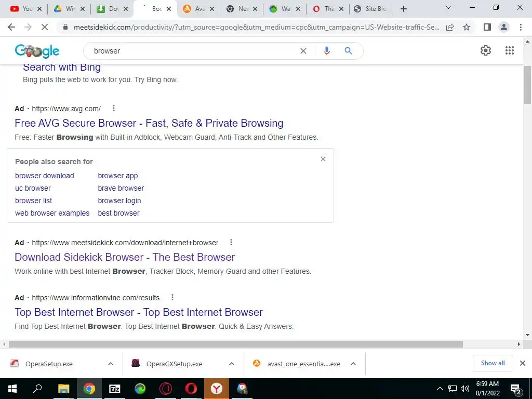532x399 pixels.
Task: Dismiss the People also search for box
Action: click(x=323, y=159)
